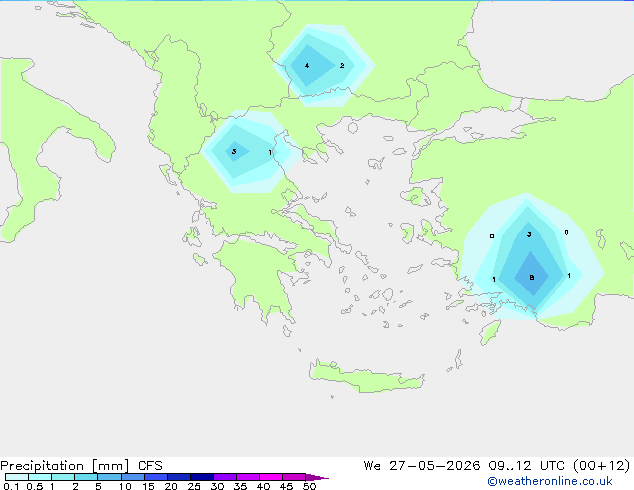The height and width of the screenshot is (490, 634).
Task: Click the map value "4" in northern cell
Action: [307, 65]
